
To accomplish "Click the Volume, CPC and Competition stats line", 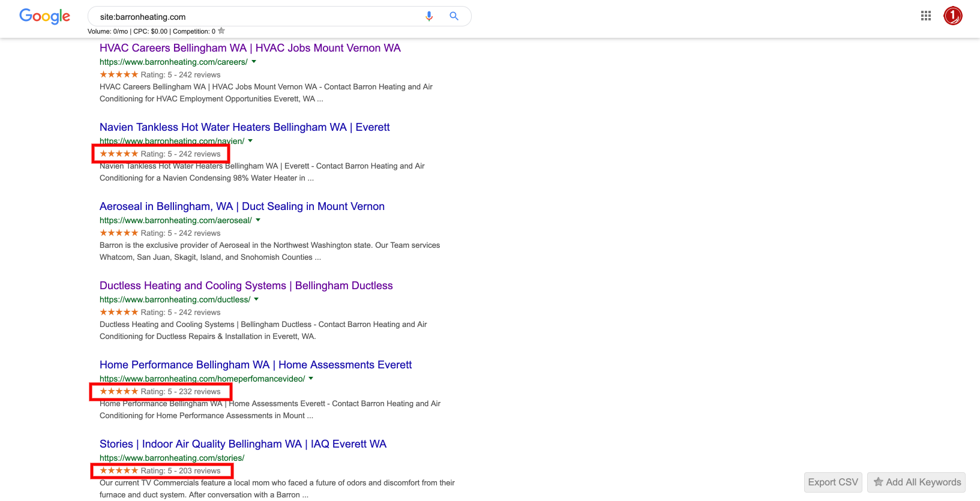I will pos(151,31).
